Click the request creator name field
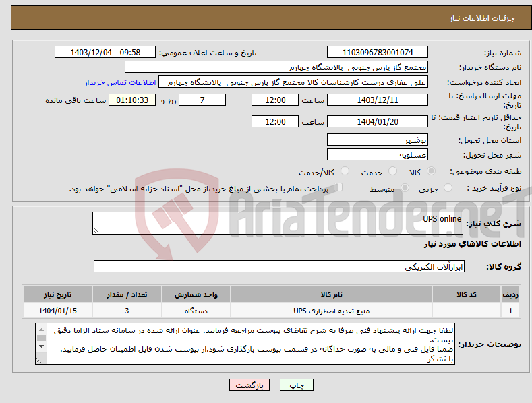Screen dimensions: 532x403 pos(293,82)
